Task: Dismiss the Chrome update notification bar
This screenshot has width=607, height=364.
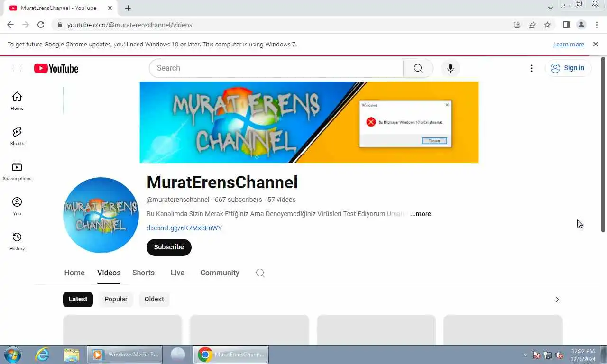Action: [596, 44]
